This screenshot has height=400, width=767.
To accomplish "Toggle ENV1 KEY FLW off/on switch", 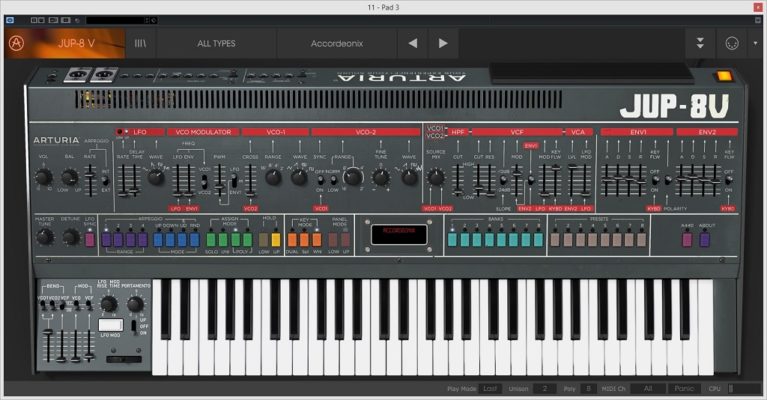I will (x=655, y=180).
